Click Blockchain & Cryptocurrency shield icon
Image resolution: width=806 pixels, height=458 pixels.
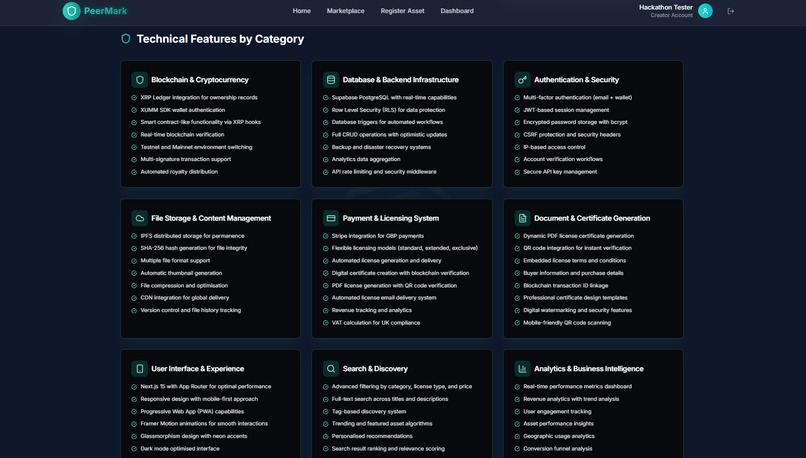tap(139, 80)
